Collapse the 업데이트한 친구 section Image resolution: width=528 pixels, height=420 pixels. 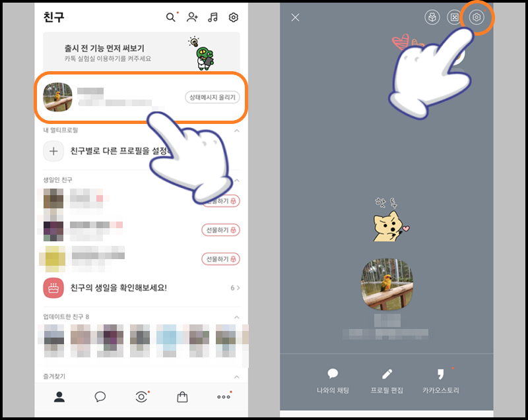tap(237, 317)
